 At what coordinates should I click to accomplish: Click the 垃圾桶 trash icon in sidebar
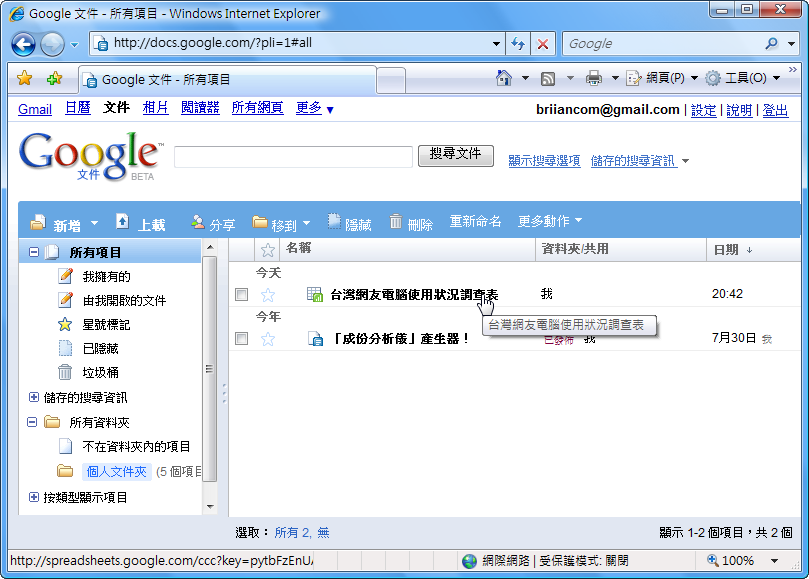(65, 372)
